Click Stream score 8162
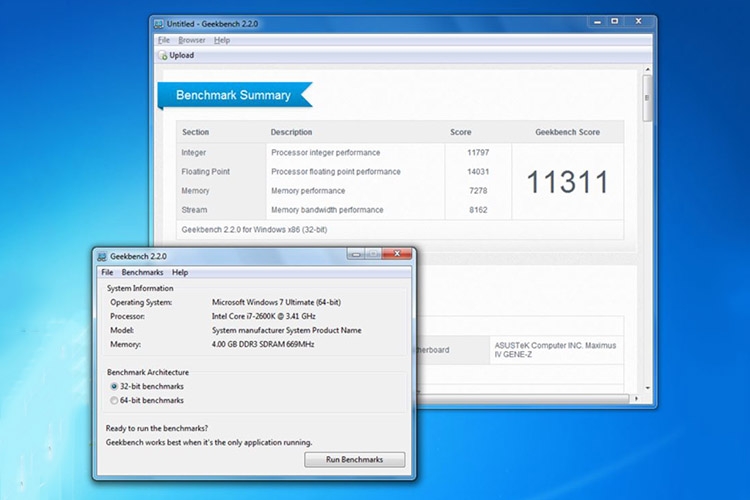Image resolution: width=750 pixels, height=500 pixels. pyautogui.click(x=478, y=210)
